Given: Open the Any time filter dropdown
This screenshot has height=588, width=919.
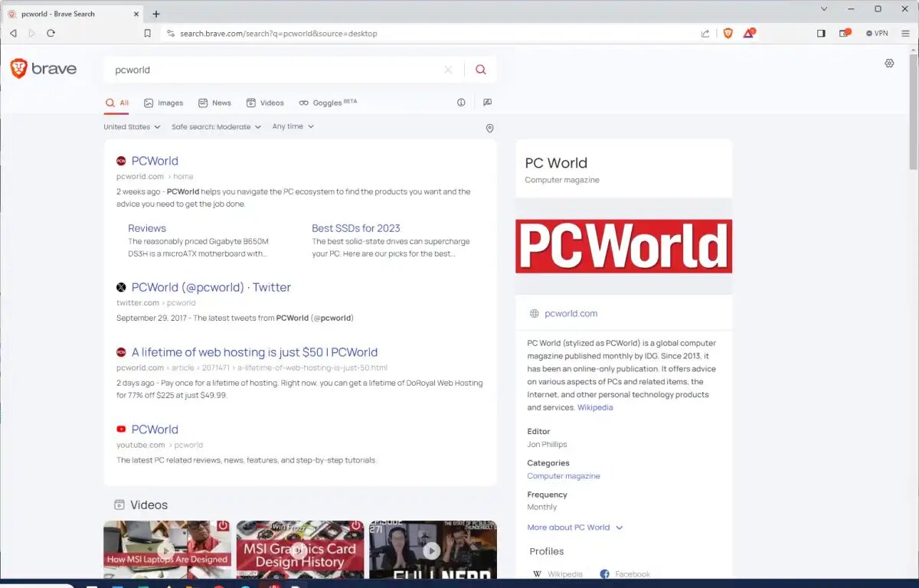Looking at the screenshot, I should click(x=293, y=126).
